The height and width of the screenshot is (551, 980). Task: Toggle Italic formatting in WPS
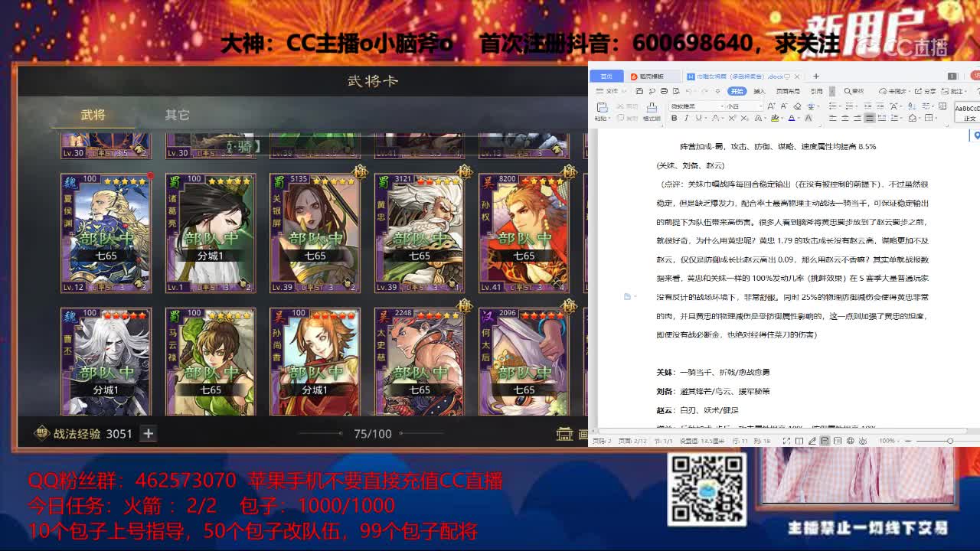687,118
